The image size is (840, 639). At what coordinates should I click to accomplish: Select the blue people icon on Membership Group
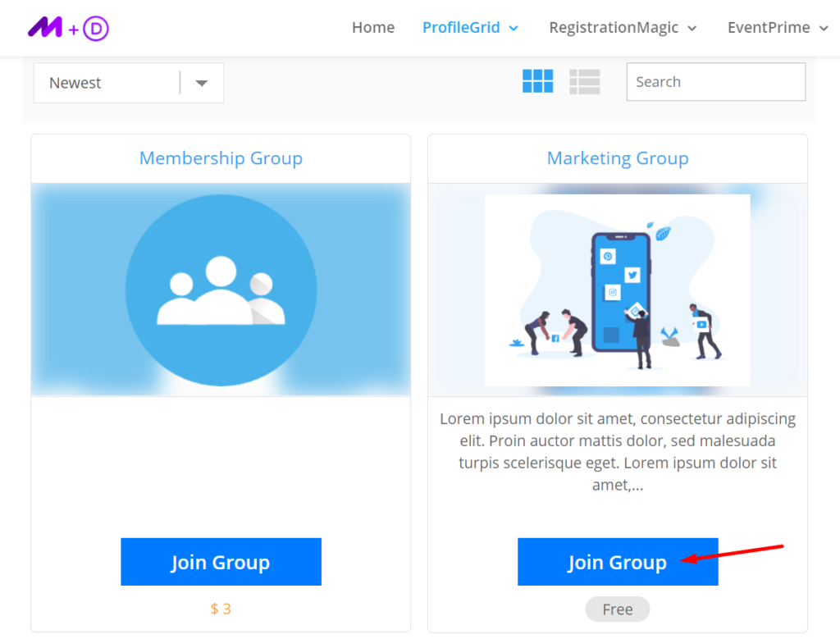tap(221, 289)
